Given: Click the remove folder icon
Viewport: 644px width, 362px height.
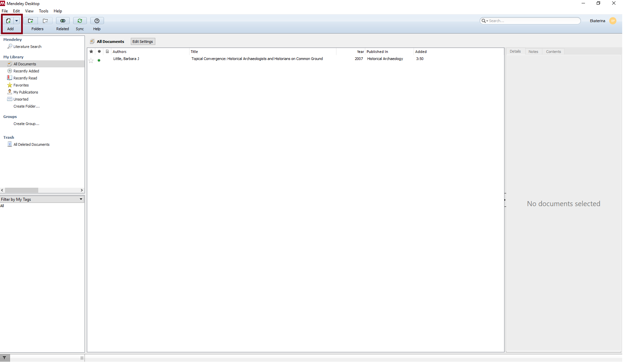Looking at the screenshot, I should coord(45,21).
